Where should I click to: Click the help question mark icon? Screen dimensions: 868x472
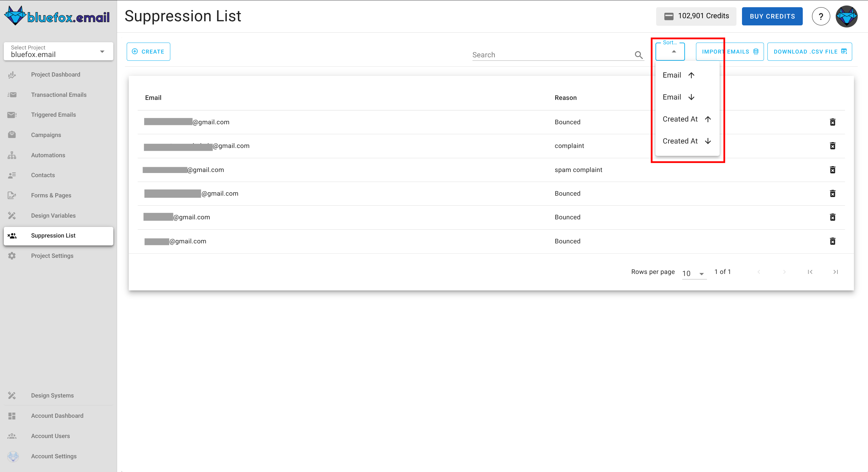point(821,16)
